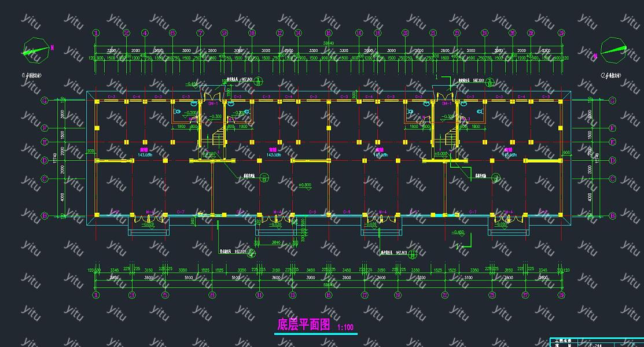644x347 pixels.
Task: Select grid axis bubble 29 in top row
Action: pos(560,34)
